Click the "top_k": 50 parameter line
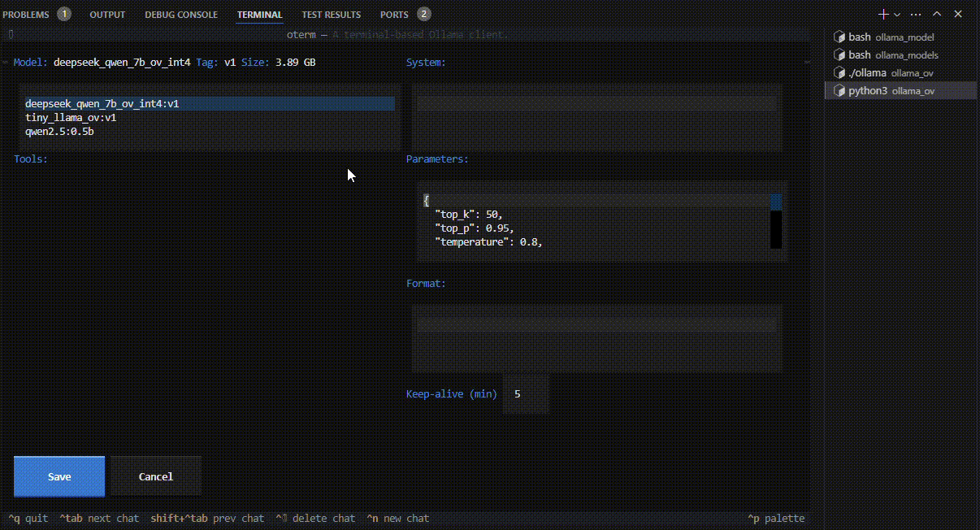Image resolution: width=980 pixels, height=530 pixels. click(x=469, y=215)
